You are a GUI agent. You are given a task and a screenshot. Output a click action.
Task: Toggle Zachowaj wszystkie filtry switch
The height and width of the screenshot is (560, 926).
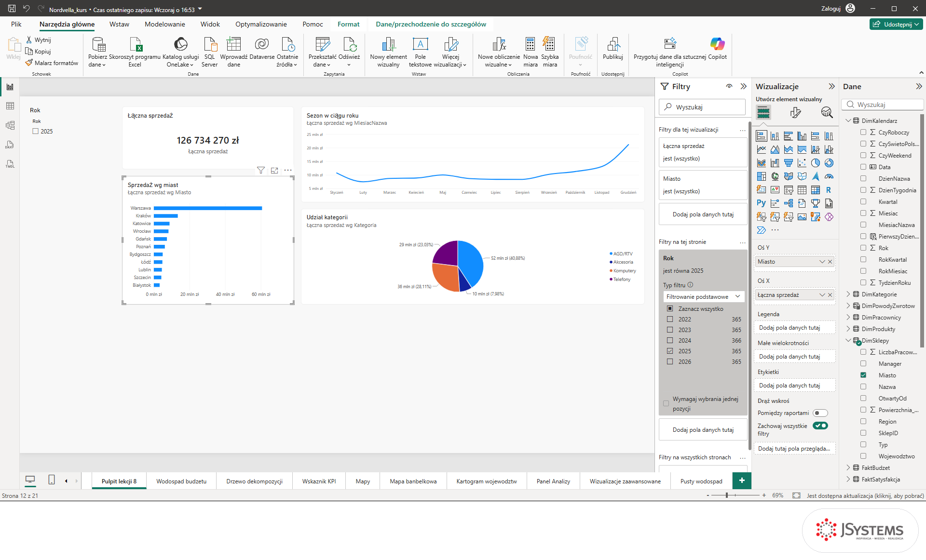pyautogui.click(x=820, y=426)
